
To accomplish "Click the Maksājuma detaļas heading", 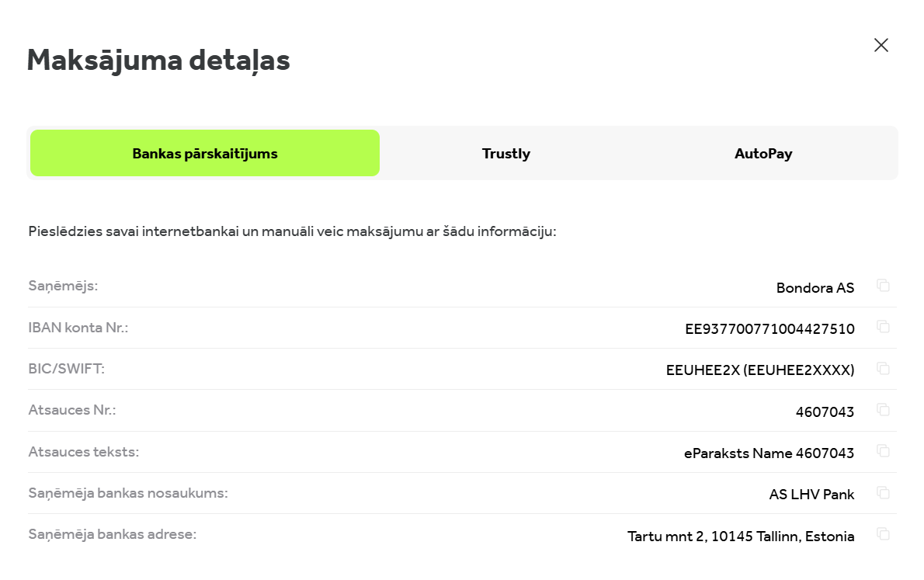I will (x=158, y=60).
